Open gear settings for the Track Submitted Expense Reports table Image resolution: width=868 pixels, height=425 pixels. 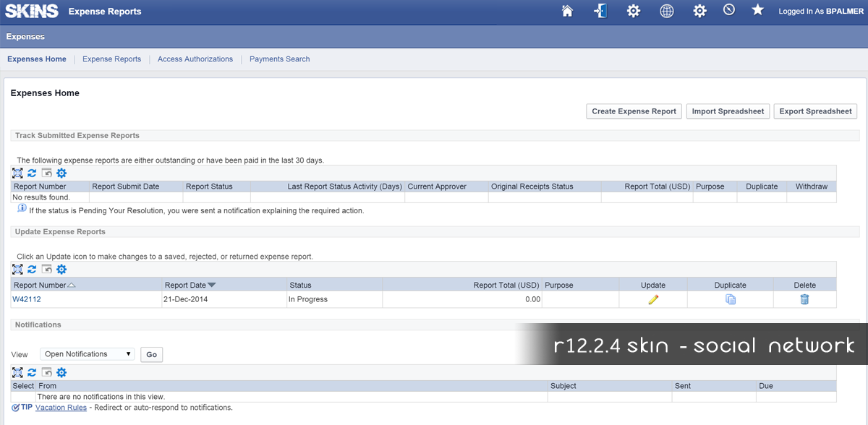point(61,173)
